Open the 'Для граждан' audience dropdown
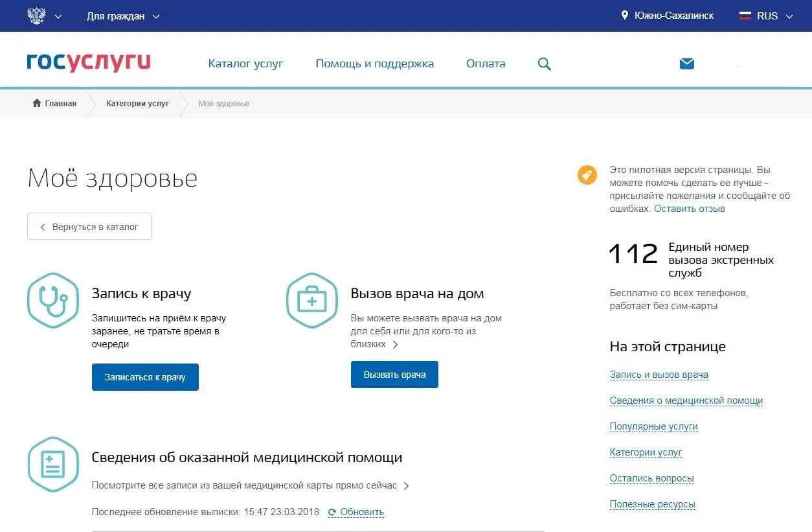 coord(123,16)
